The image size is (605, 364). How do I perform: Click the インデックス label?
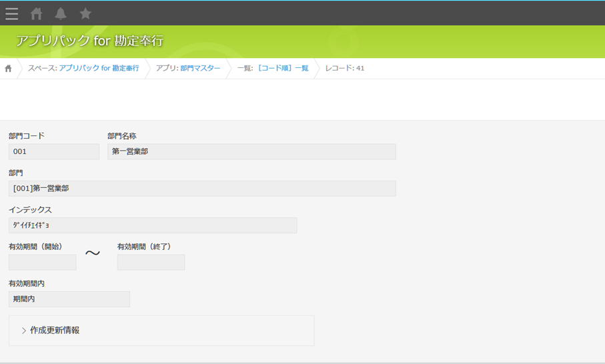pyautogui.click(x=30, y=210)
